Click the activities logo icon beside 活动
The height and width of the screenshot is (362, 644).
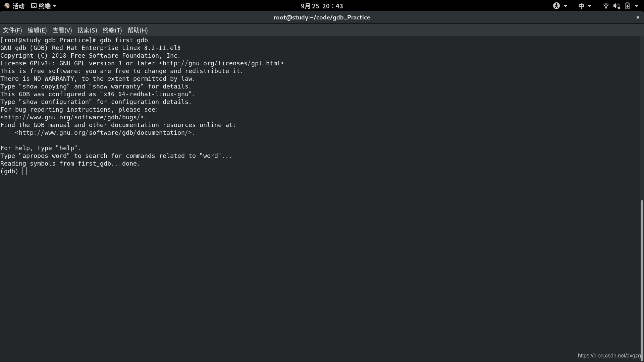(x=7, y=6)
